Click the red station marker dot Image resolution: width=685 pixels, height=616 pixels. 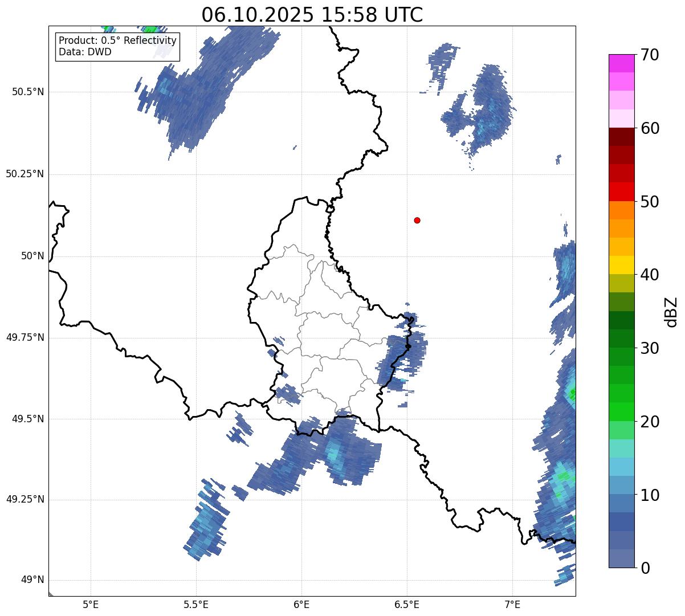417,220
